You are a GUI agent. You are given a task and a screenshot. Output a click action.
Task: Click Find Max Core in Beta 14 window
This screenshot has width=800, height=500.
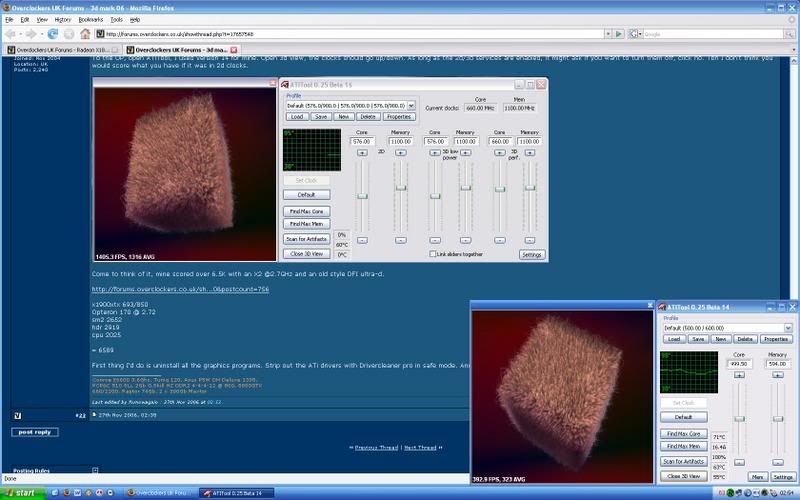pyautogui.click(x=684, y=433)
